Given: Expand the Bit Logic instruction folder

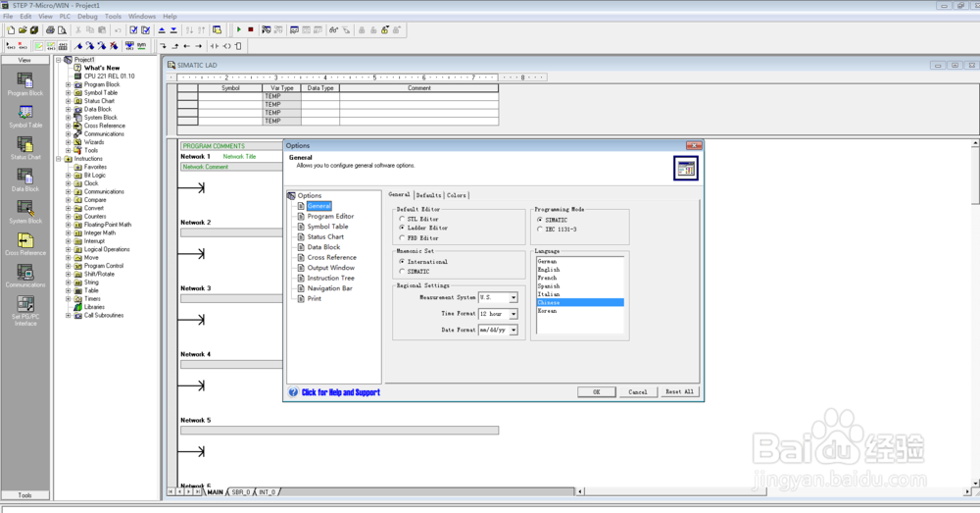Looking at the screenshot, I should (69, 176).
